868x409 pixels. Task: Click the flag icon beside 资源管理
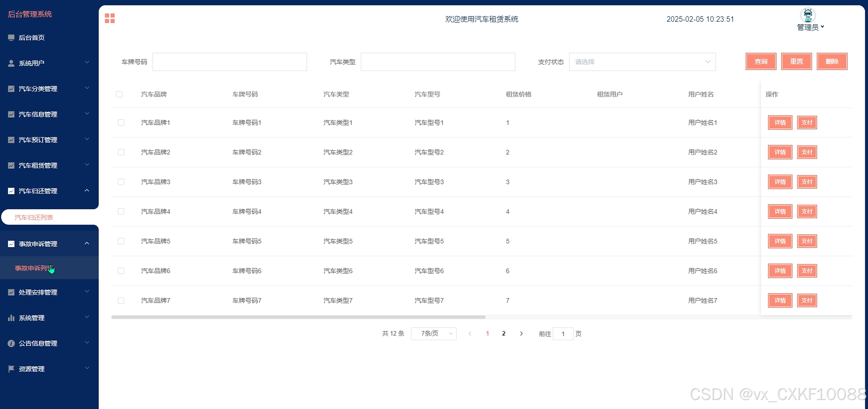pos(11,369)
